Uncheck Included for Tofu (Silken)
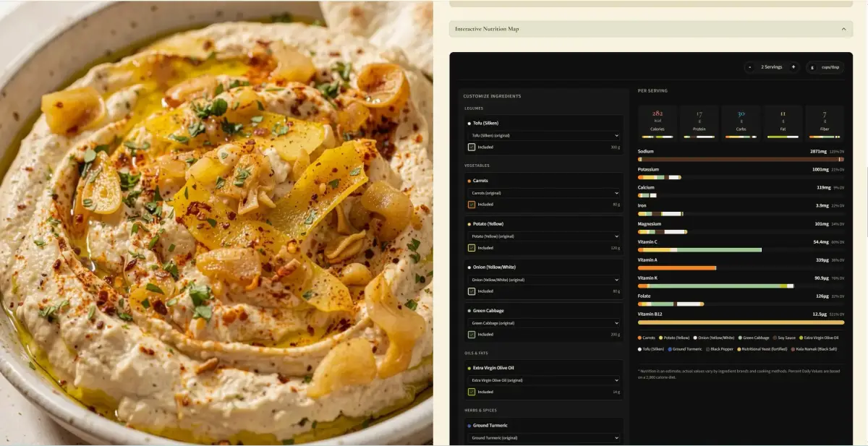This screenshot has height=446, width=868. 472,147
